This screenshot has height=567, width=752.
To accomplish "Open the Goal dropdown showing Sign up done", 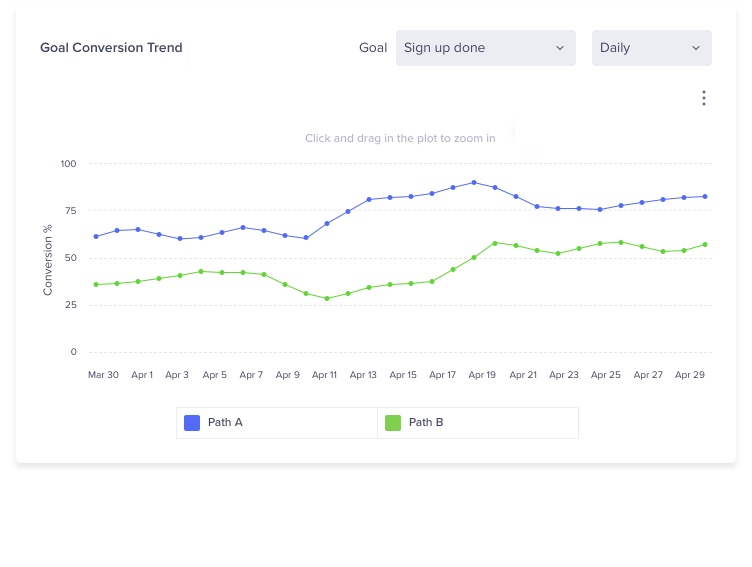I will click(x=485, y=48).
